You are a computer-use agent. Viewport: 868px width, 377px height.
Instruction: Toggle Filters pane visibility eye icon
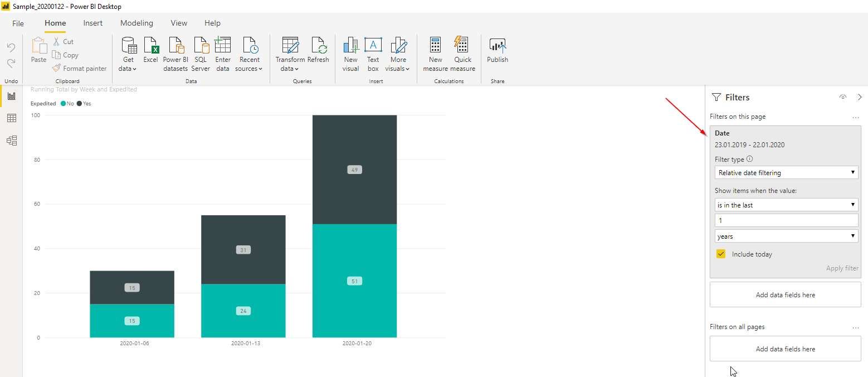843,97
